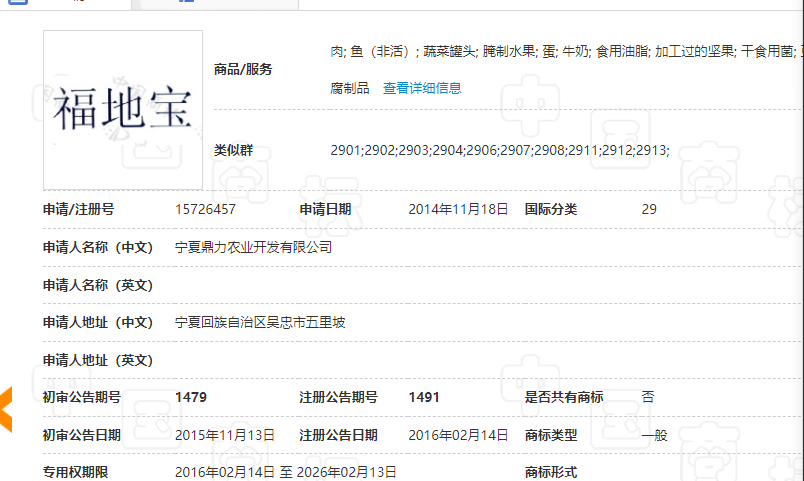Image resolution: width=804 pixels, height=481 pixels.
Task: Click the orange left arrow on the page edge
Action: coord(5,409)
